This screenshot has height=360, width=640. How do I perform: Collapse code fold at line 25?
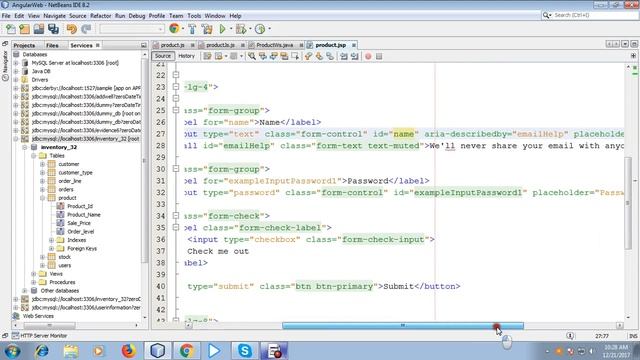pyautogui.click(x=176, y=110)
